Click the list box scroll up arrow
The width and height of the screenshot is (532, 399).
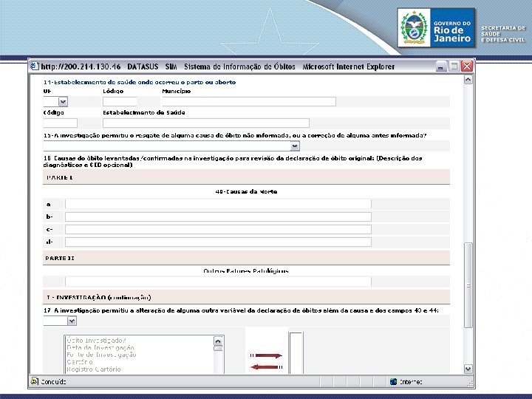(218, 341)
